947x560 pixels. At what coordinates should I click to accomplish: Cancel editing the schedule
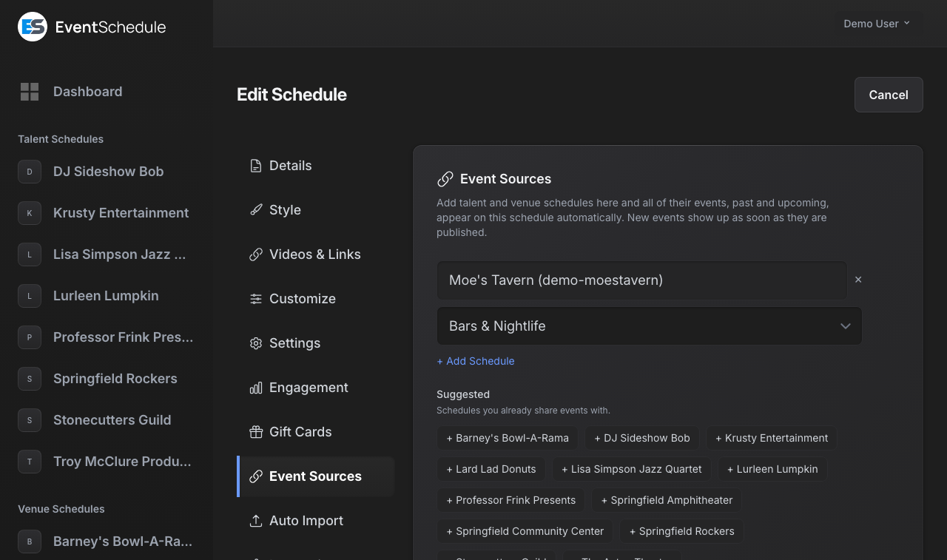pos(889,95)
